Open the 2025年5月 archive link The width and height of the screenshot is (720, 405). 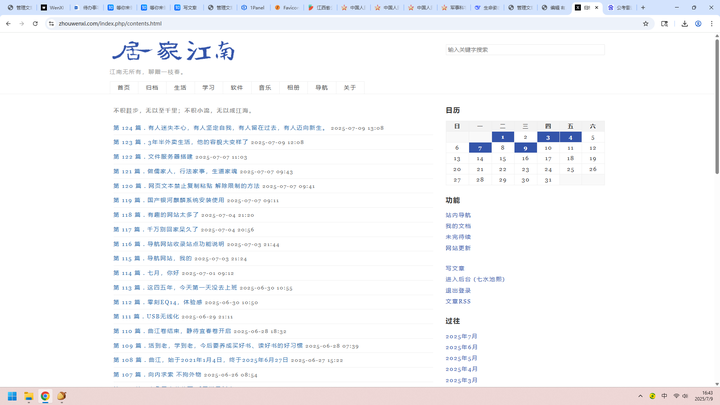(461, 358)
